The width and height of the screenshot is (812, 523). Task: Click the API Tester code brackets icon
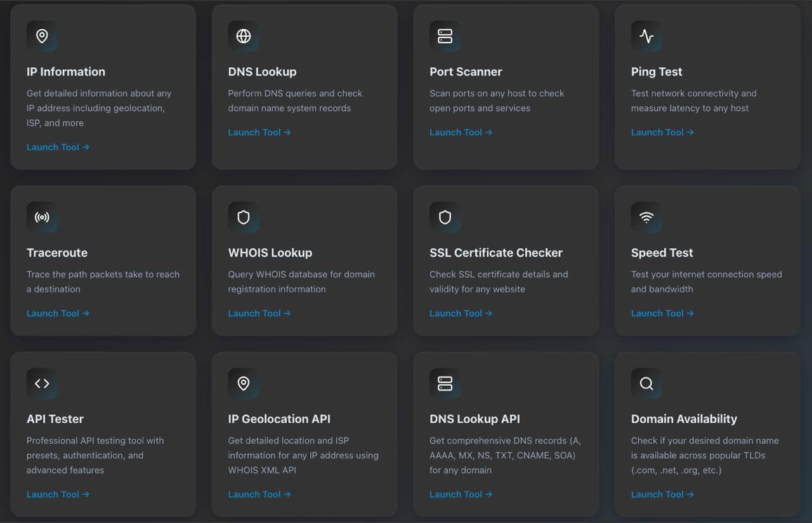coord(41,383)
